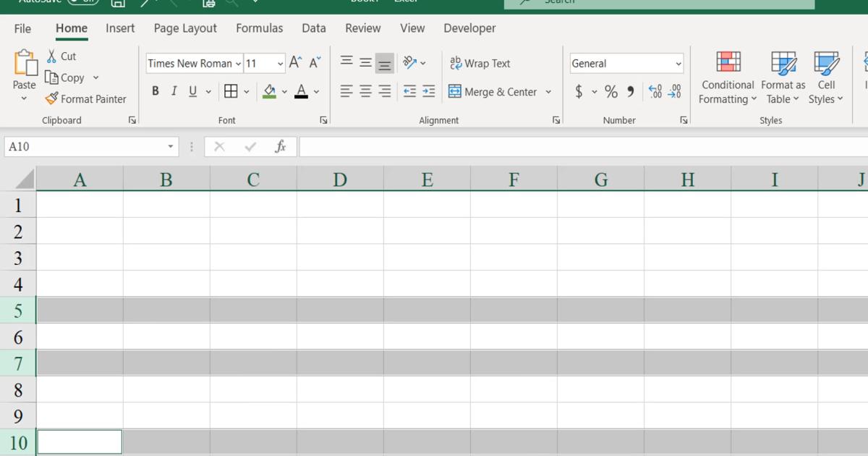
Task: Toggle underline formatting
Action: pos(191,90)
